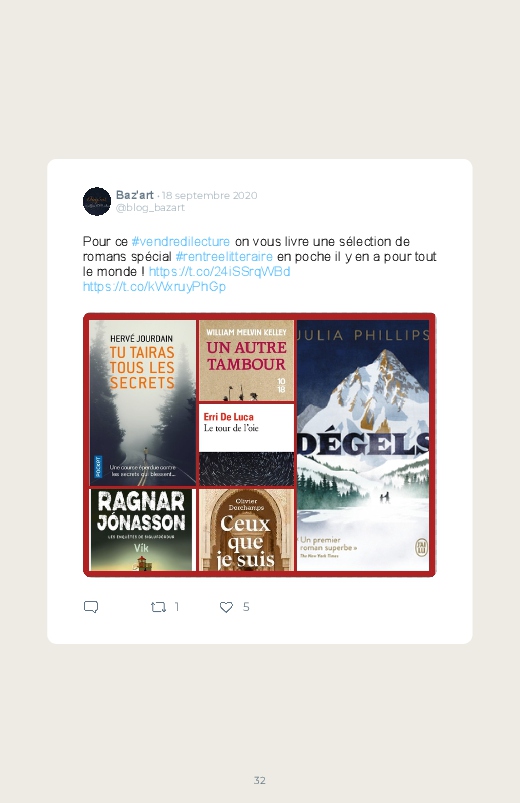520x803 pixels.
Task: Click the reply speech bubble icon
Action: [91, 607]
